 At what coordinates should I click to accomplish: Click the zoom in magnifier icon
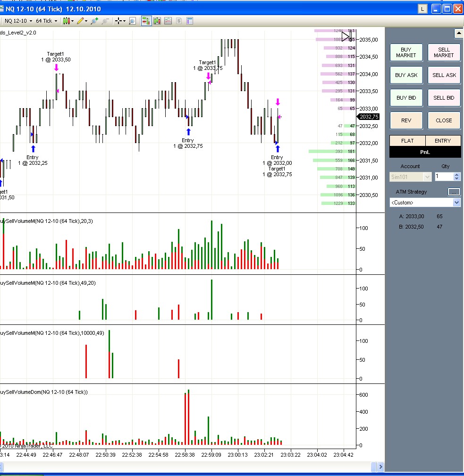94,21
